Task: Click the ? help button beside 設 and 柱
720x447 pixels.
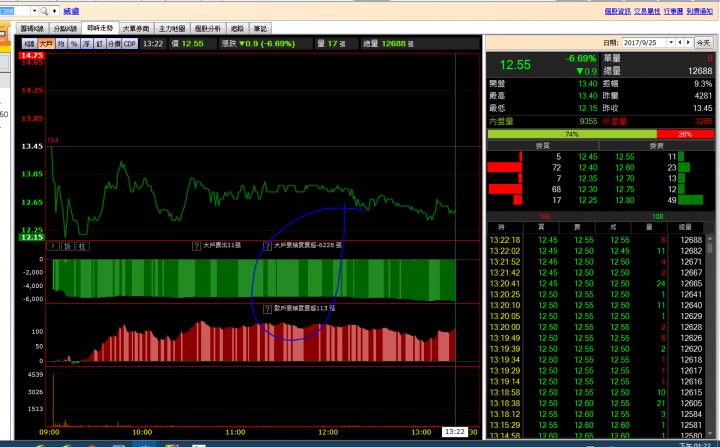Action: pyautogui.click(x=53, y=246)
